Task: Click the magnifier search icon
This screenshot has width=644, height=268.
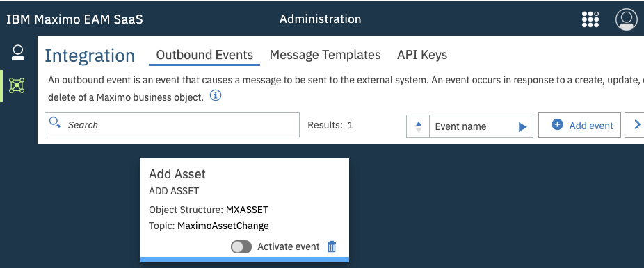Action: click(x=55, y=122)
